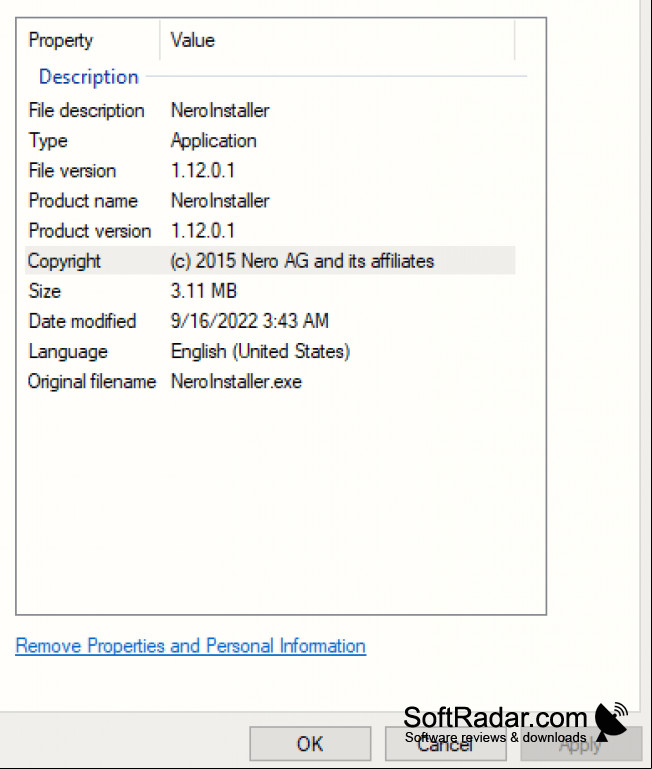Select the File description value NeroInstaller
The width and height of the screenshot is (652, 769).
[220, 110]
